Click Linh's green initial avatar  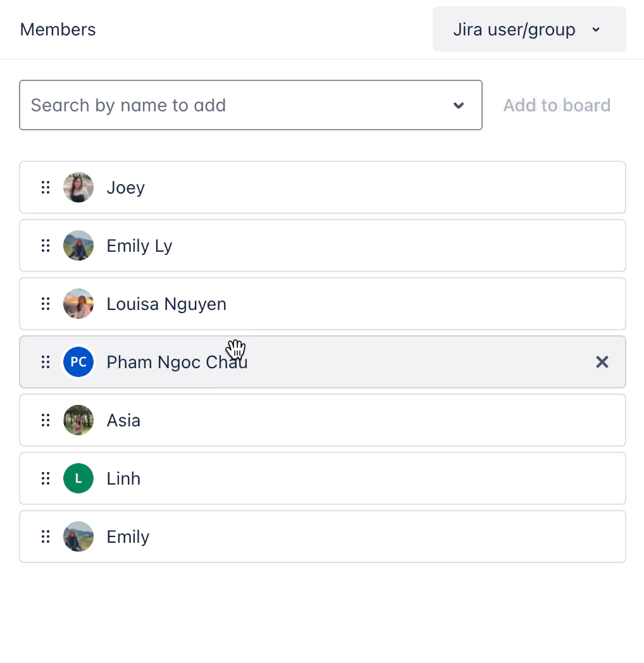click(x=78, y=478)
